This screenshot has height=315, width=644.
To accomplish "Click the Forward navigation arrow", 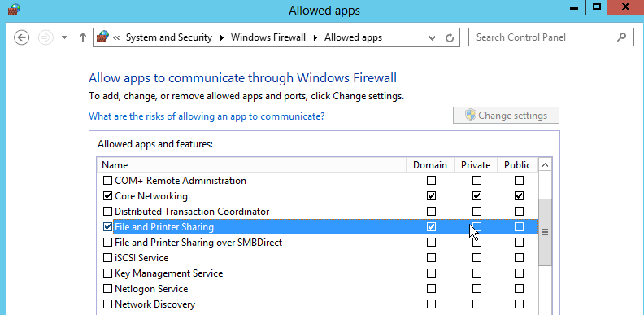I will [46, 37].
